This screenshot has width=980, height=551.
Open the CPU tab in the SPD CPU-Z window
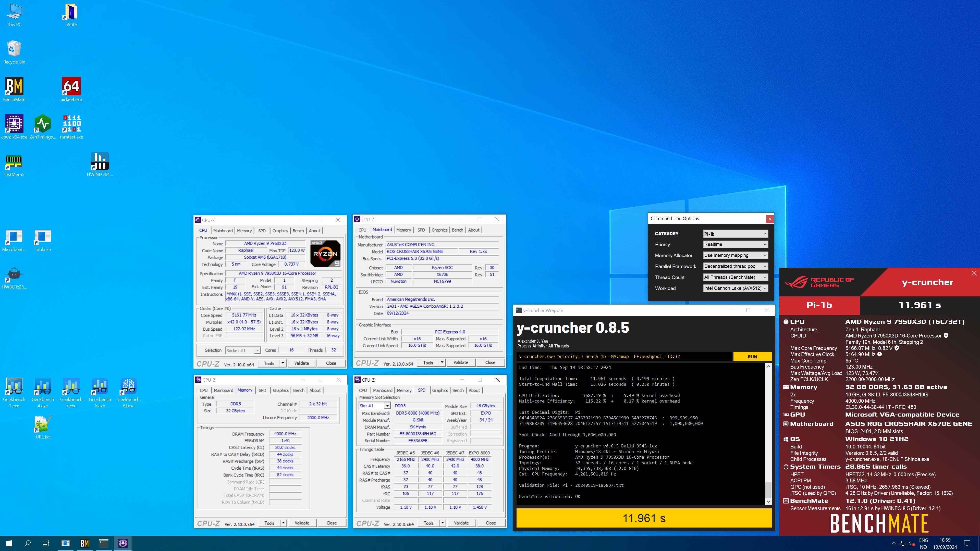tap(363, 390)
